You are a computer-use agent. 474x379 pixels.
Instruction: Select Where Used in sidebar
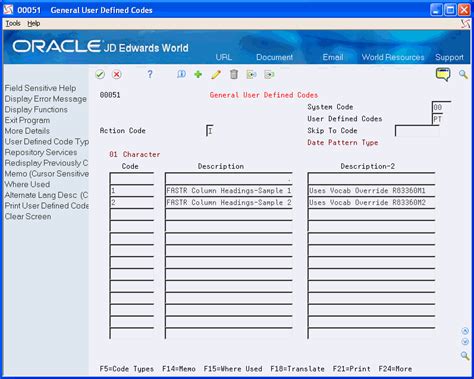coord(27,184)
